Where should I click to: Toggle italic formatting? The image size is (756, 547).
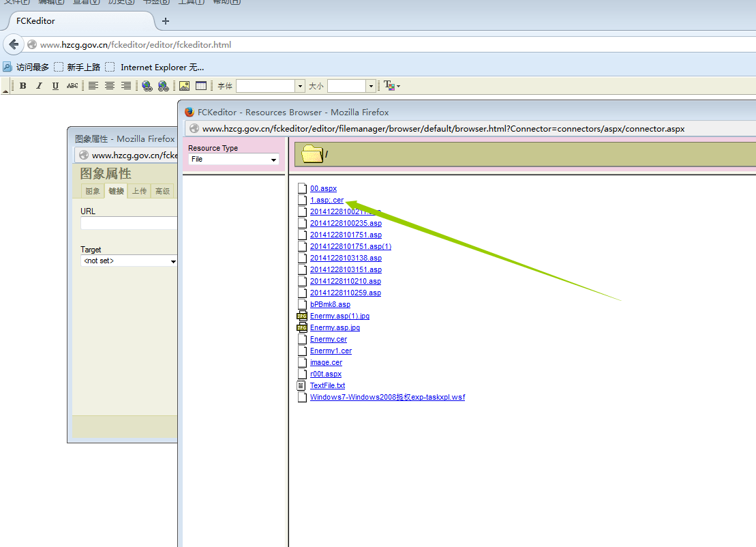click(39, 86)
